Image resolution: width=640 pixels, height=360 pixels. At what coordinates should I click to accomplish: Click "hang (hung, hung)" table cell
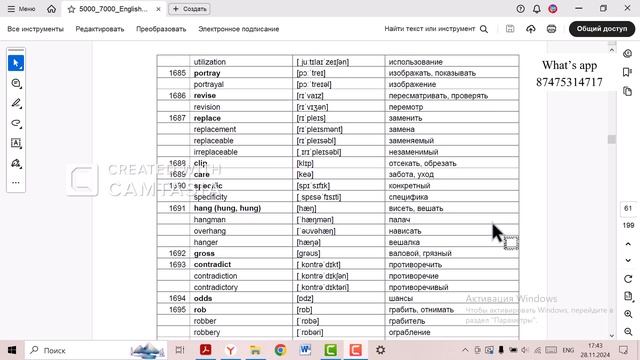(x=241, y=208)
